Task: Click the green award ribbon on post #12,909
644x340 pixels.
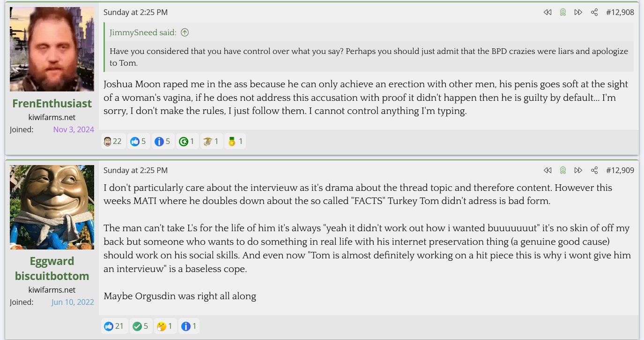Action: coord(563,170)
